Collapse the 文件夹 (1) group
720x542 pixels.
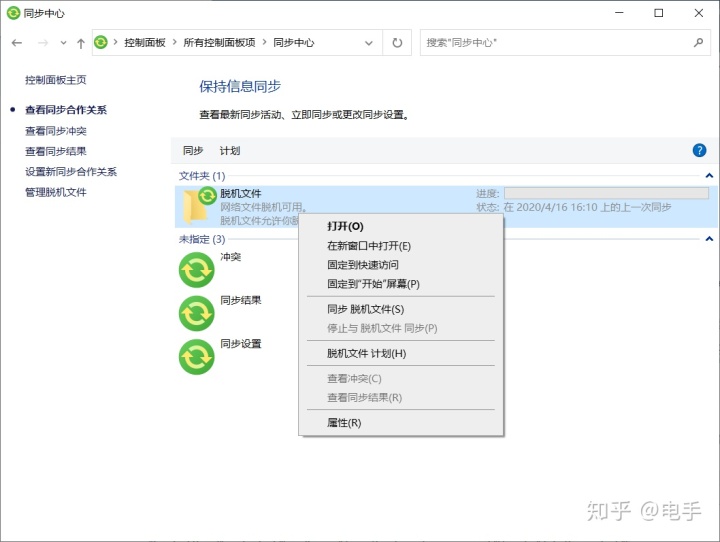coord(709,175)
